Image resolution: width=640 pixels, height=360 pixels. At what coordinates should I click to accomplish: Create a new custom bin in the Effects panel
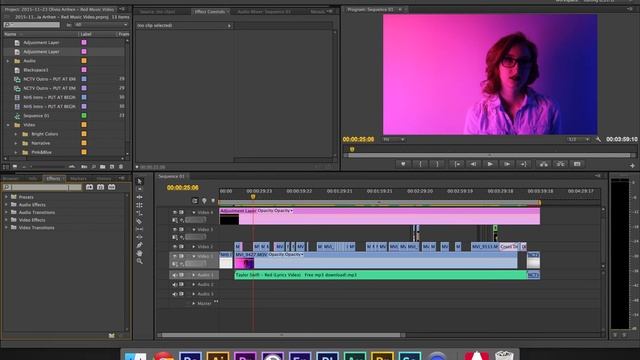[x=111, y=336]
